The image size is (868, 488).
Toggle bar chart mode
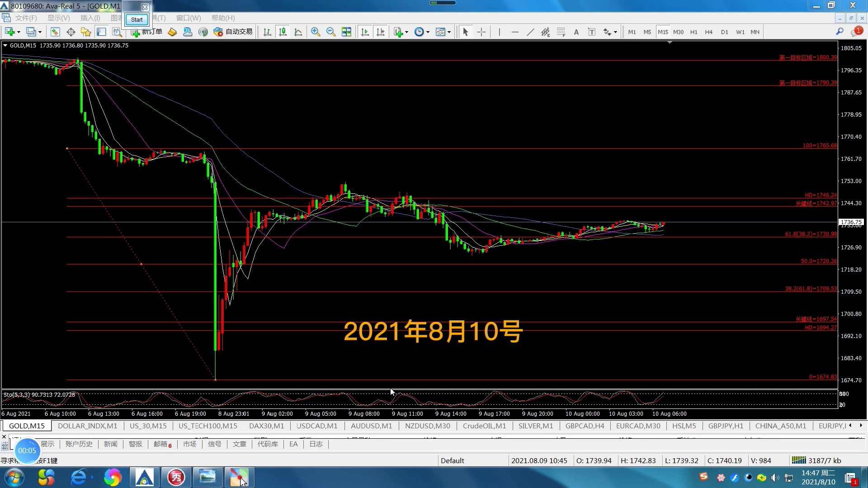pos(267,32)
